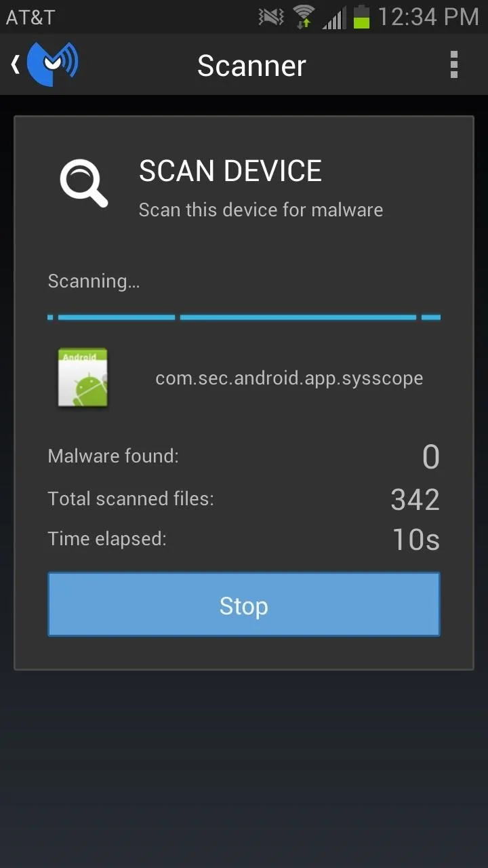488x868 pixels.
Task: Select the Scanner title text
Action: pos(251,66)
